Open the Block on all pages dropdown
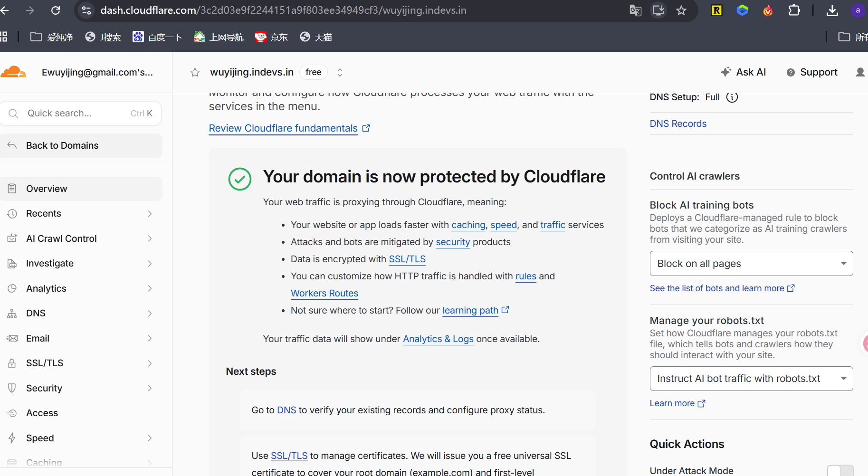Screen dimensions: 868x476 [751, 264]
